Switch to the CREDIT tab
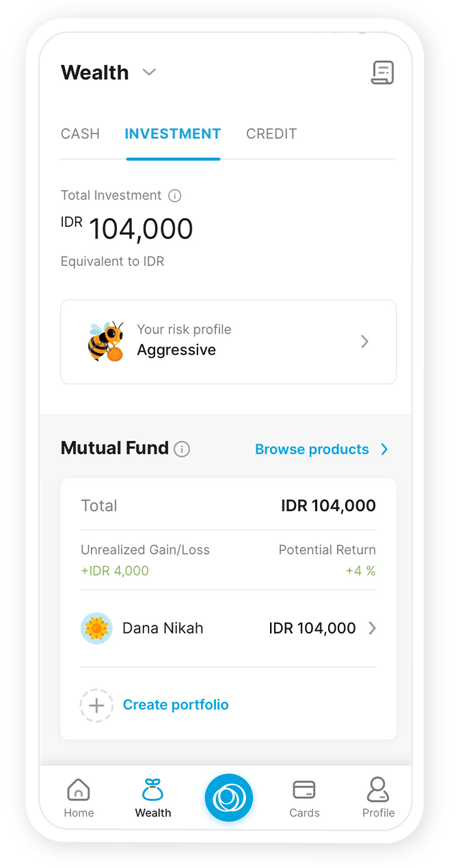The height and width of the screenshot is (868, 456). pos(271,134)
